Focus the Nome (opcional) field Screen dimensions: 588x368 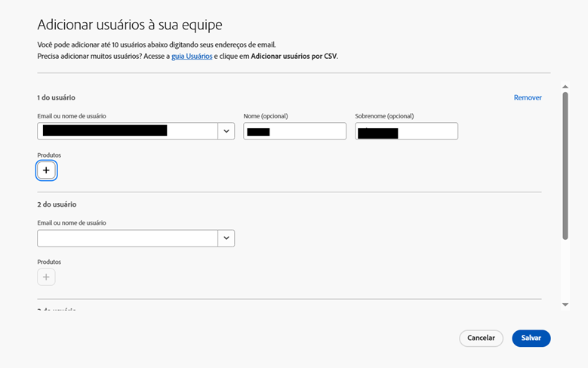coord(294,131)
